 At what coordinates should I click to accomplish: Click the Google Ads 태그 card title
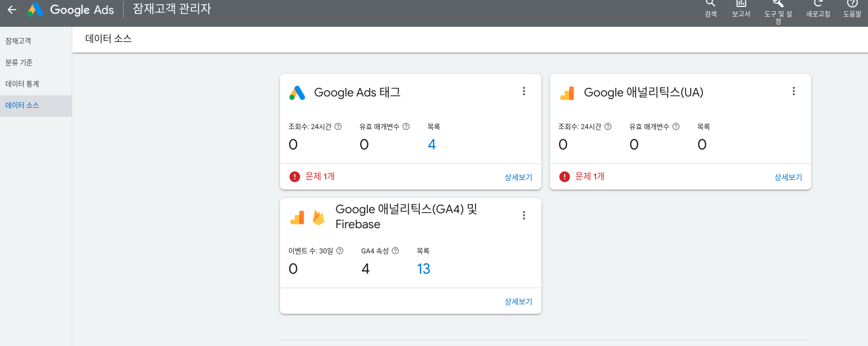click(357, 93)
